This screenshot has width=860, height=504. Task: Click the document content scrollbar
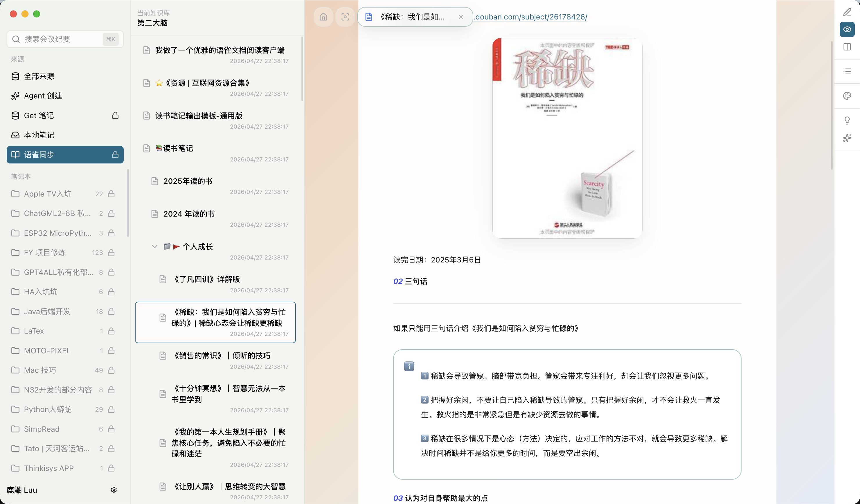click(832, 105)
